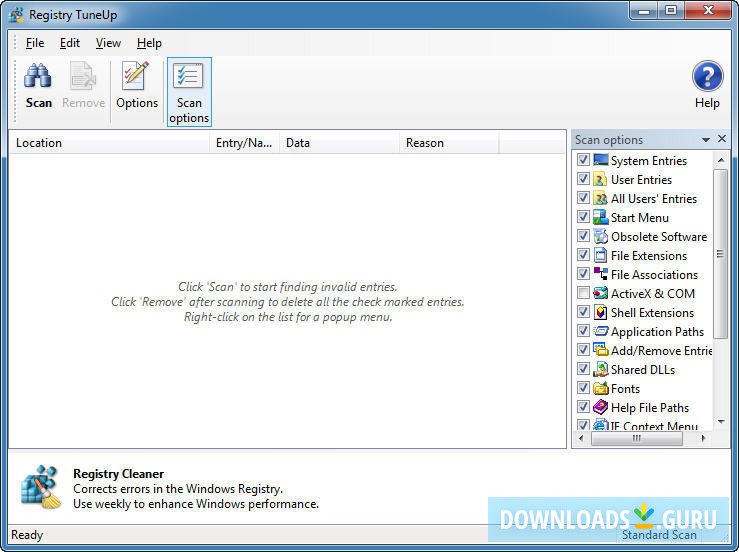The image size is (739, 552).
Task: Sort by the Reason column header
Action: (449, 143)
